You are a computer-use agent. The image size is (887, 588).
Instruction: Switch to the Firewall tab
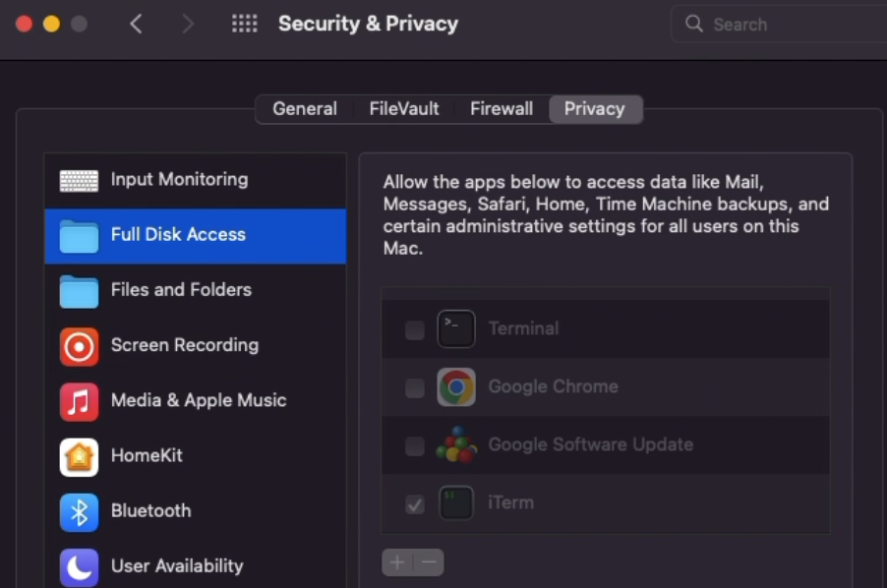pos(502,108)
